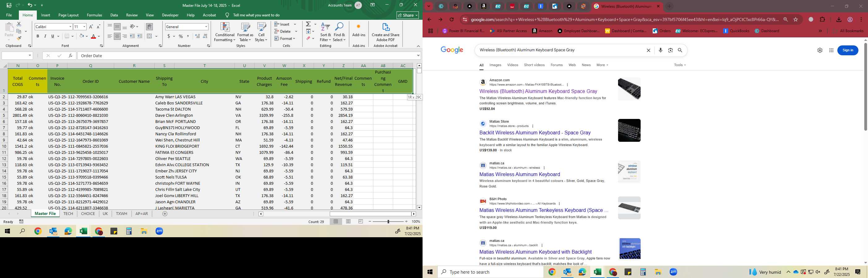Click the Insert Function fx icon

70,56
